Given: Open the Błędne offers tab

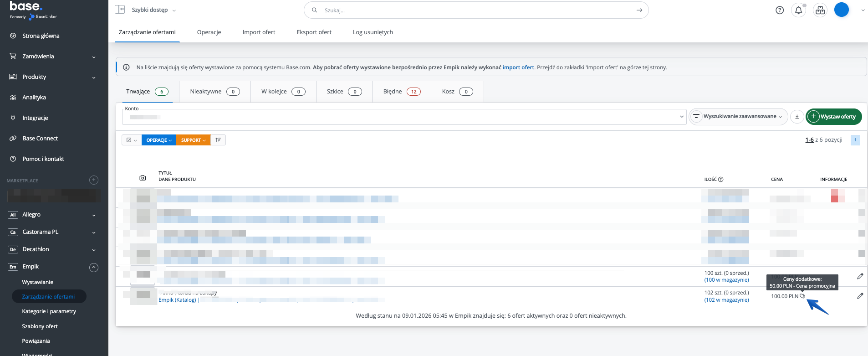Looking at the screenshot, I should coord(401,92).
